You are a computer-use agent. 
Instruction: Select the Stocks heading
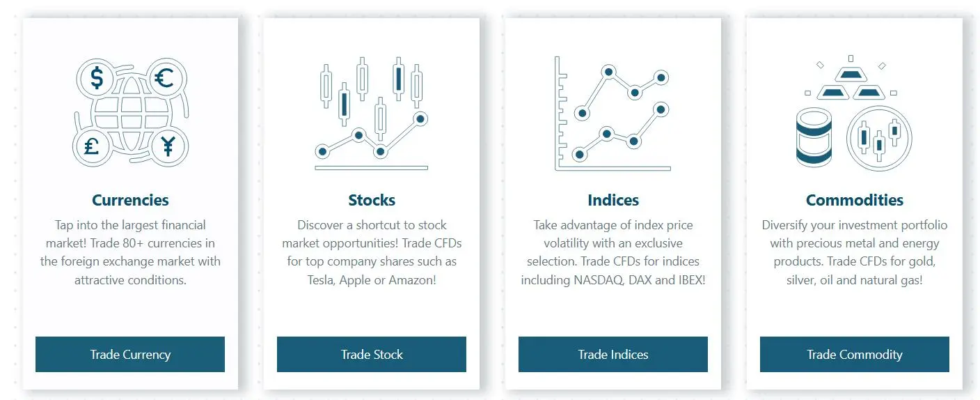[372, 200]
